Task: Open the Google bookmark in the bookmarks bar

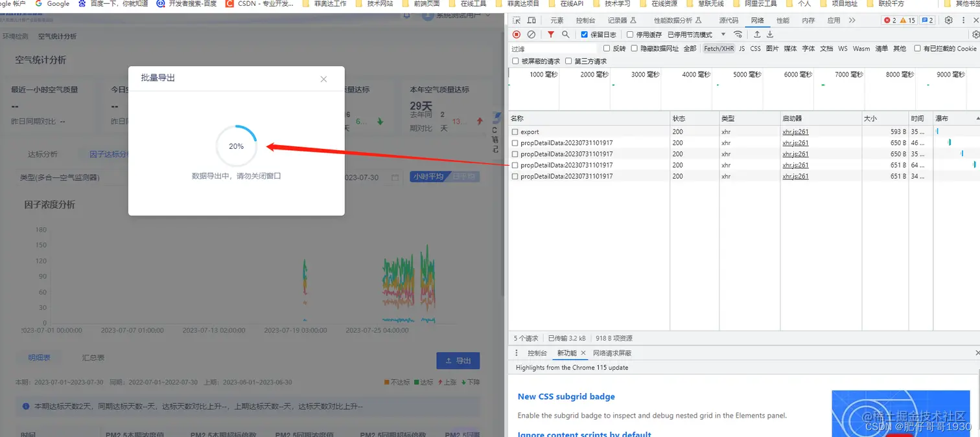Action: tap(52, 4)
